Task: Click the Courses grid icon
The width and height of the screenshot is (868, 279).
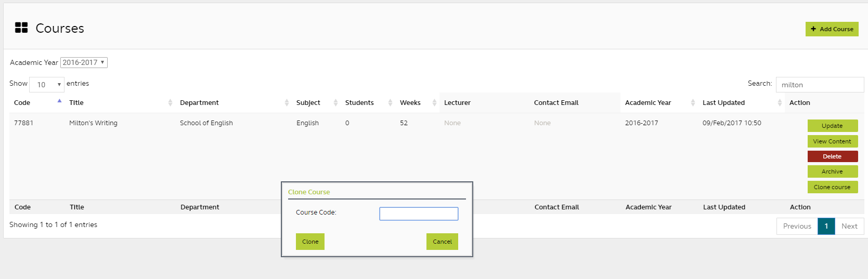Action: [x=21, y=28]
